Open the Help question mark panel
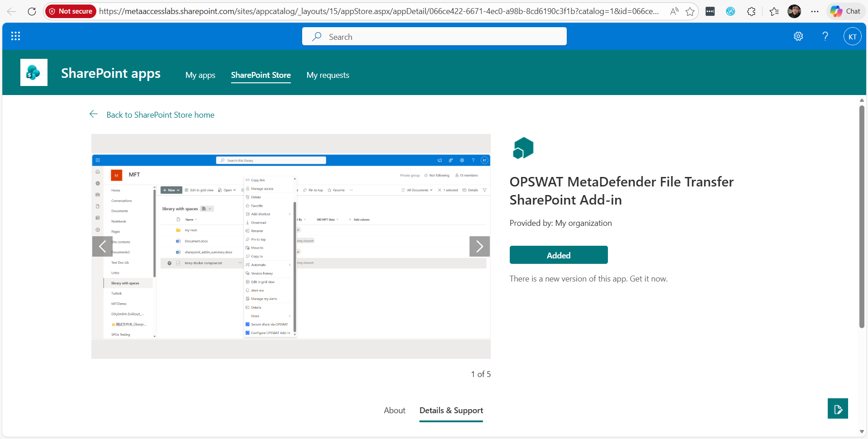Image resolution: width=868 pixels, height=439 pixels. pyautogui.click(x=825, y=36)
